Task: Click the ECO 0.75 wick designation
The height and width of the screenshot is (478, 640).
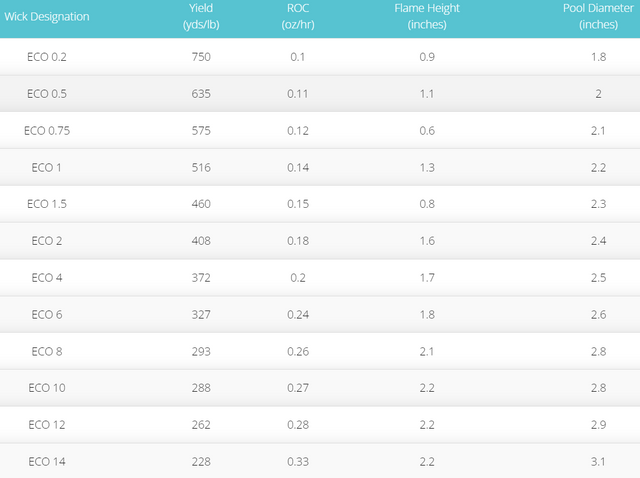Action: pyautogui.click(x=47, y=131)
